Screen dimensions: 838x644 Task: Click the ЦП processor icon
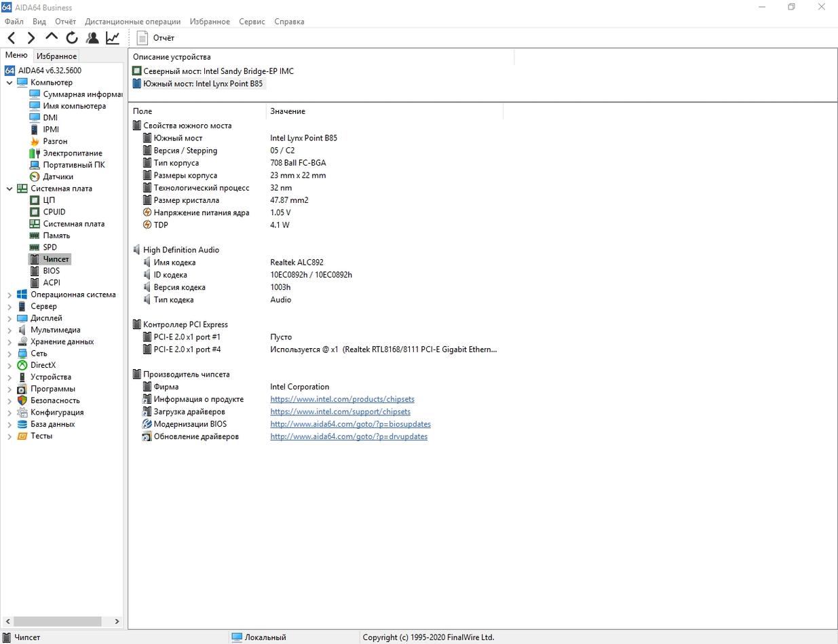(35, 200)
